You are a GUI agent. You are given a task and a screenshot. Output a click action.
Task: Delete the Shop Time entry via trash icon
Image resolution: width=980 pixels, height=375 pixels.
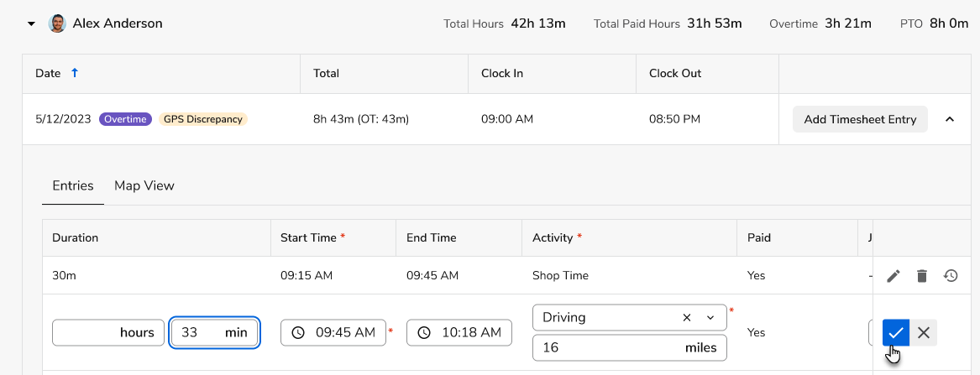point(922,275)
